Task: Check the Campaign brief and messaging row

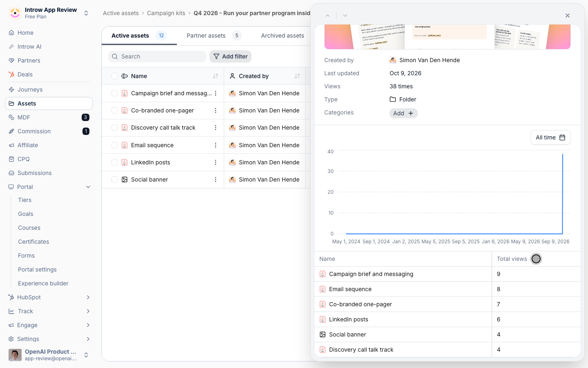Action: point(115,93)
